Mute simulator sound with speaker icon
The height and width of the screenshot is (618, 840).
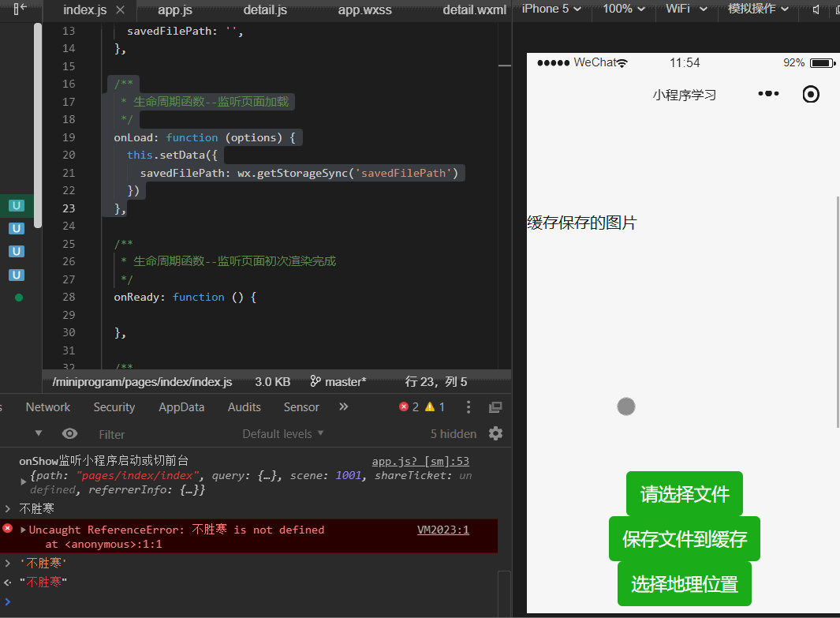click(816, 9)
